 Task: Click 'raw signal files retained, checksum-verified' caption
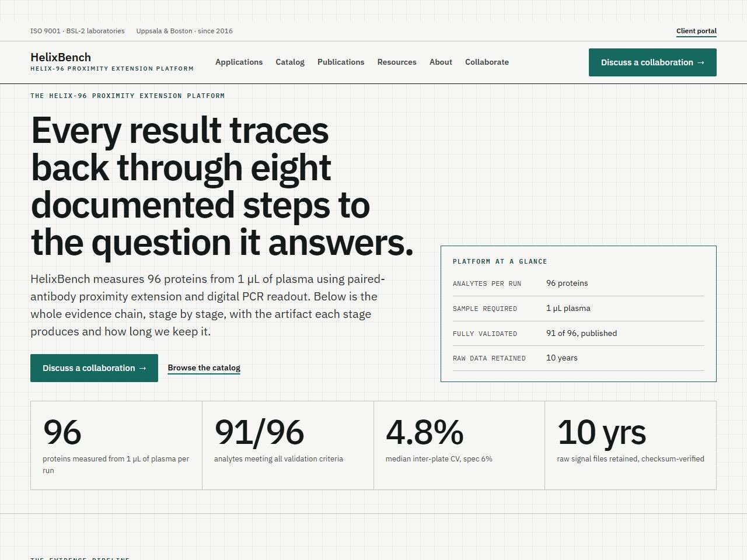pos(630,459)
